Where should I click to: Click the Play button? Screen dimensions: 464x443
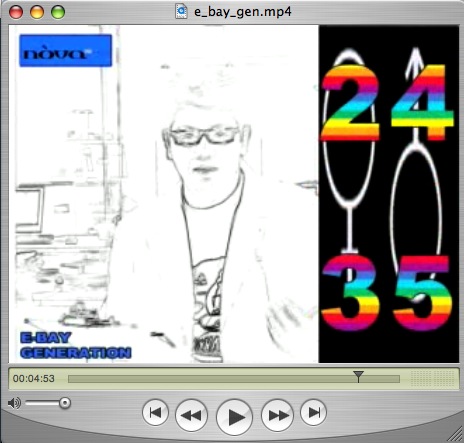[234, 417]
